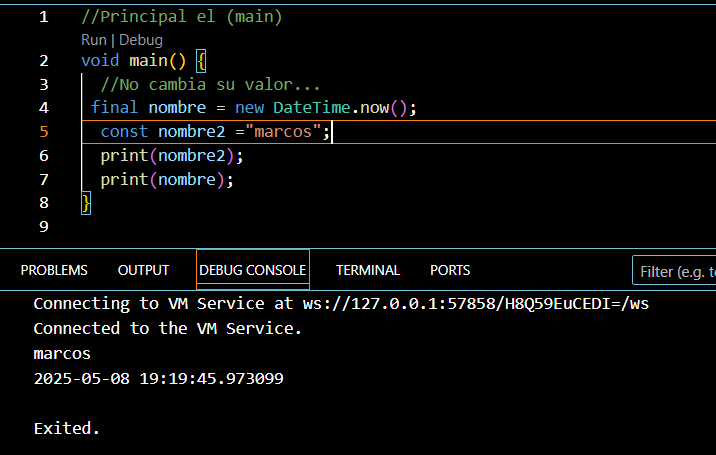
Task: Click the closing brace on line 8
Action: pos(86,203)
